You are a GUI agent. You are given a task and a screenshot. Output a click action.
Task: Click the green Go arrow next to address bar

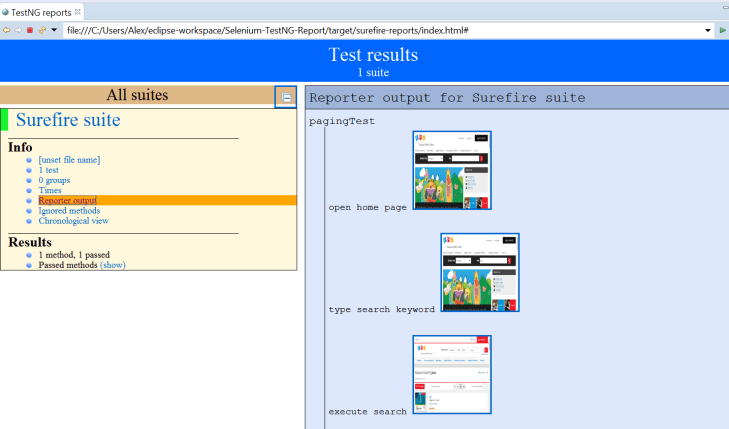[722, 31]
